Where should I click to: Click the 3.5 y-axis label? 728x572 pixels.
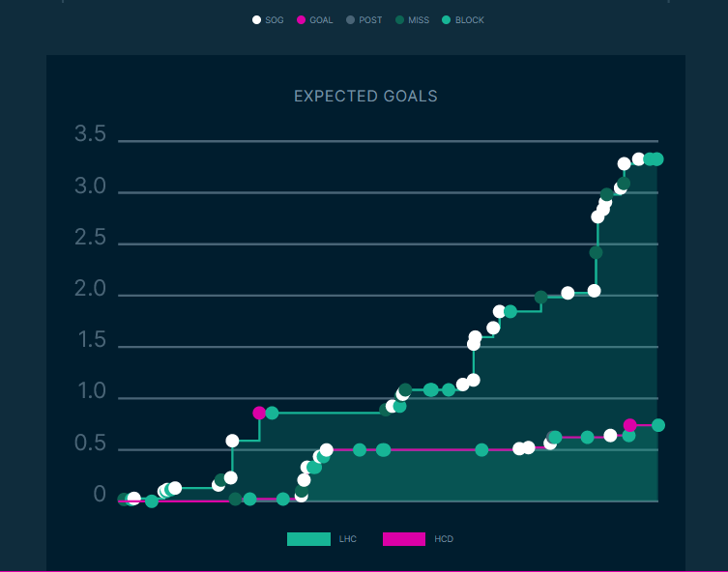90,135
